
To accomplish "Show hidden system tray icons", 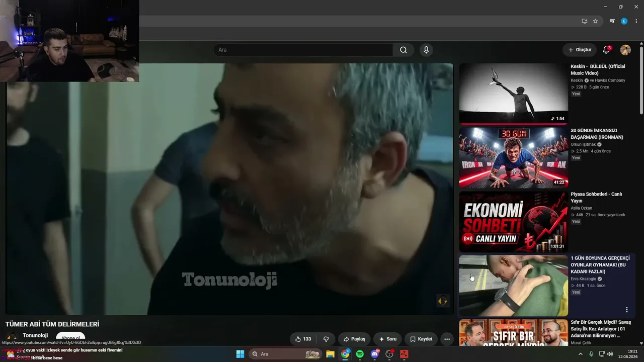I will pos(580,354).
